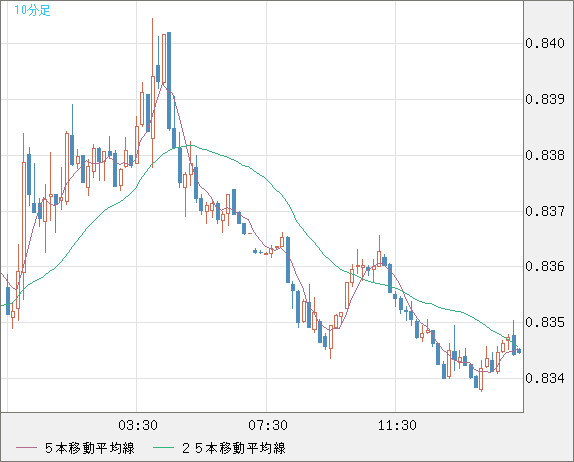Select the 0.839 price axis label
Viewport: 574px width, 462px height.
point(545,99)
